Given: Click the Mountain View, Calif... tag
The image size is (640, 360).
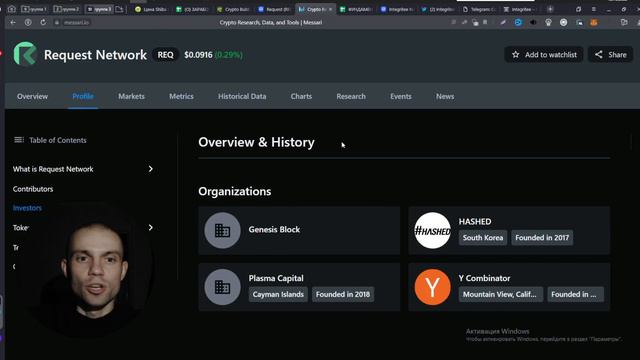Looking at the screenshot, I should (x=500, y=294).
